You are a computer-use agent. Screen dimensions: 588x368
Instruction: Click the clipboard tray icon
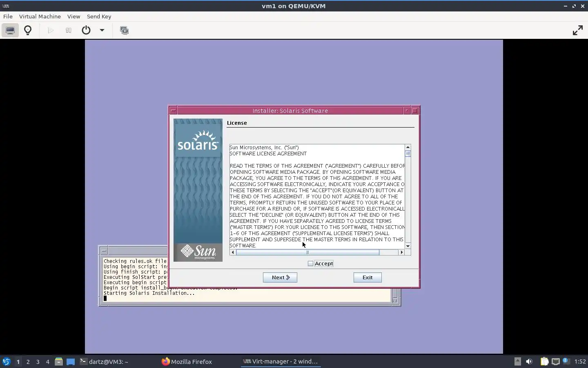544,361
